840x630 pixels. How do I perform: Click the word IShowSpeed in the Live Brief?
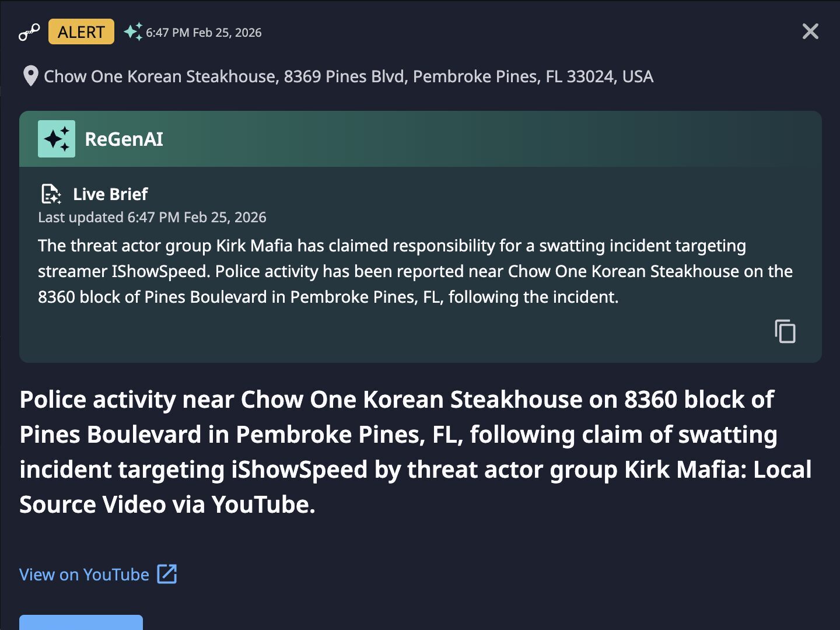coord(159,271)
